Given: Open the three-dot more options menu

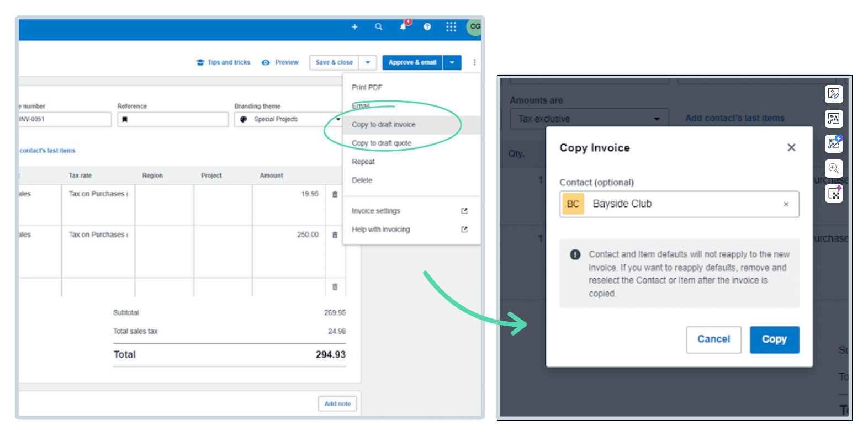Looking at the screenshot, I should click(x=474, y=62).
